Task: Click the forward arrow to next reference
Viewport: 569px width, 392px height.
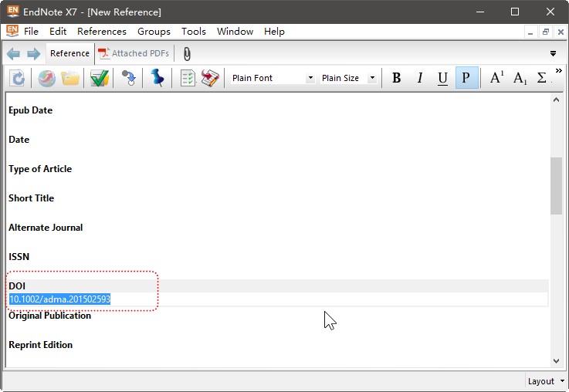Action: pyautogui.click(x=34, y=54)
